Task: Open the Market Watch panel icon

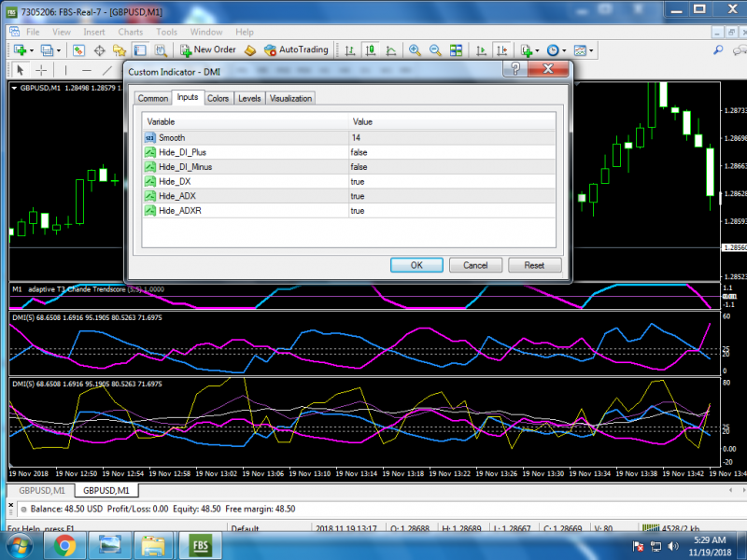Action: pos(79,50)
